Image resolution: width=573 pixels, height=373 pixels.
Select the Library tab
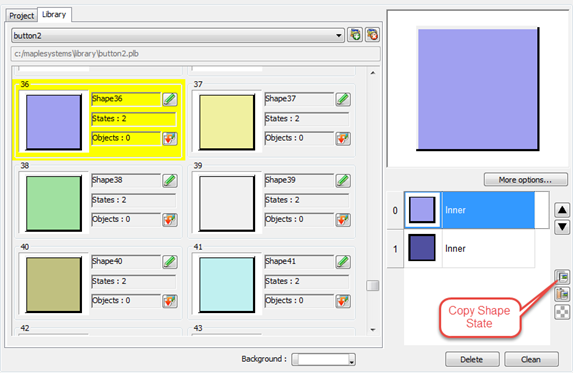[x=54, y=15]
